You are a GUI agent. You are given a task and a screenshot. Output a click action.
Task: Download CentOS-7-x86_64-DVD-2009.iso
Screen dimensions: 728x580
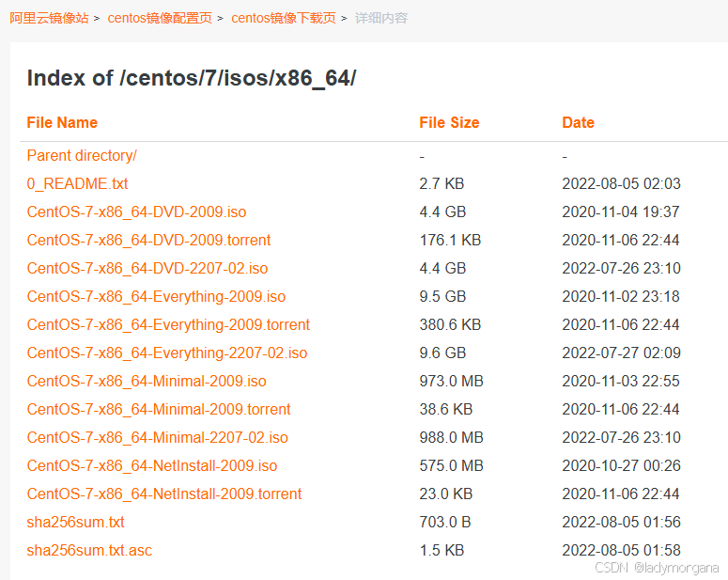click(136, 212)
